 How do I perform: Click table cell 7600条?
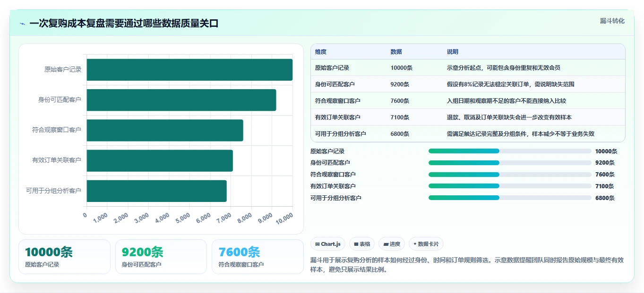400,101
